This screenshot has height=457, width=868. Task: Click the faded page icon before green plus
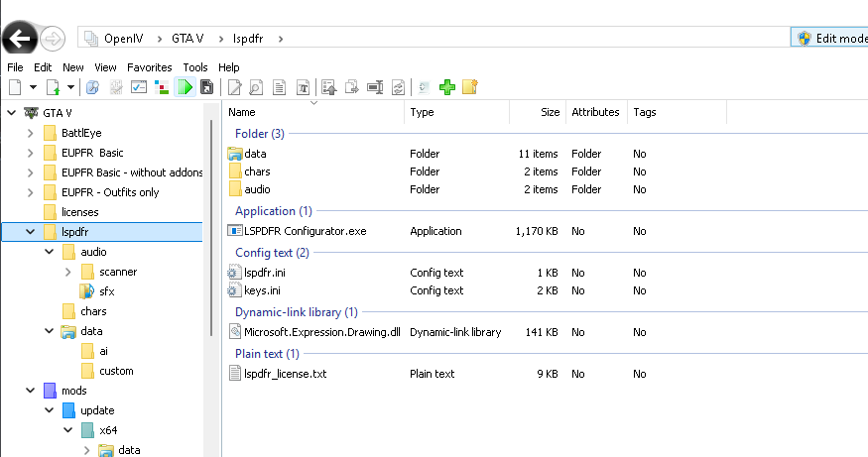tap(424, 87)
